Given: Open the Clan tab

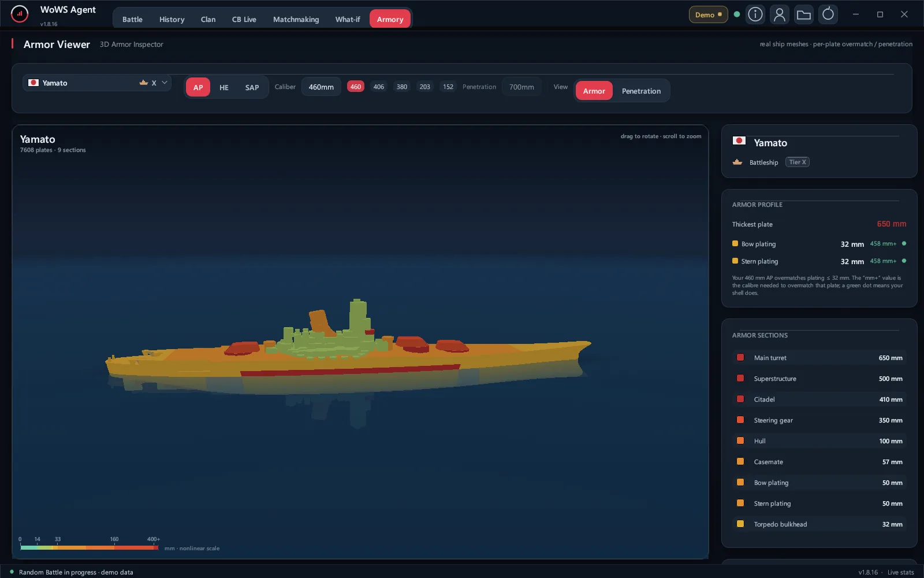Looking at the screenshot, I should pyautogui.click(x=208, y=19).
